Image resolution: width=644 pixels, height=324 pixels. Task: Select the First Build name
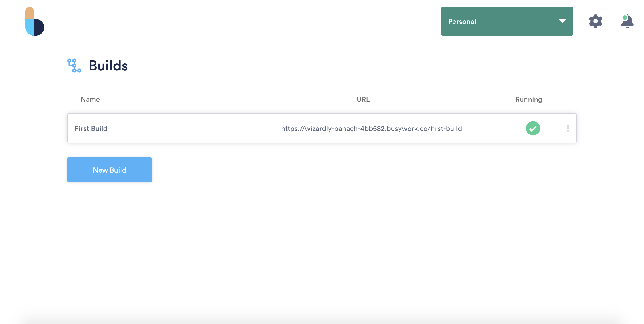click(91, 128)
